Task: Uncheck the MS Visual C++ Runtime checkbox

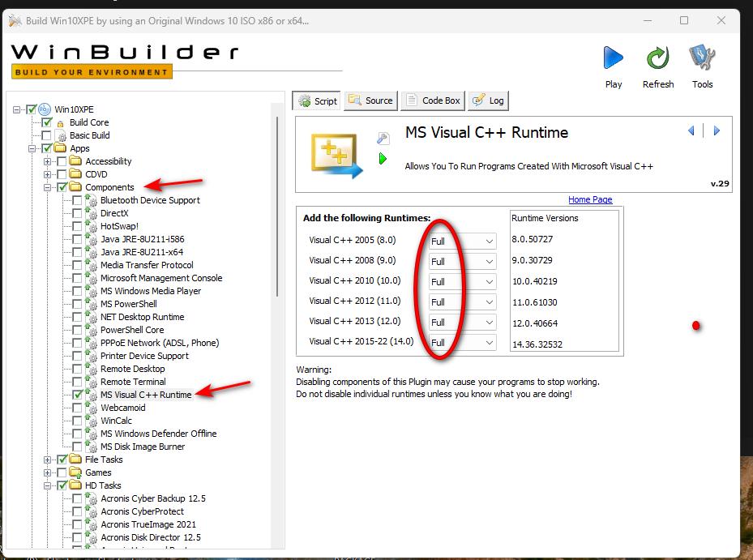Action: point(77,395)
